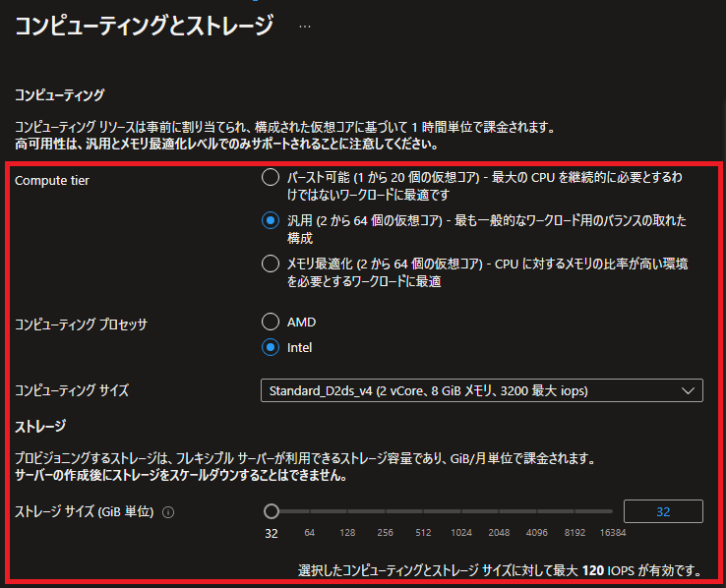The image size is (726, 588).
Task: Open the コンピューティング サイズ Standard_D2ds_v4 dropdown
Action: tap(481, 390)
